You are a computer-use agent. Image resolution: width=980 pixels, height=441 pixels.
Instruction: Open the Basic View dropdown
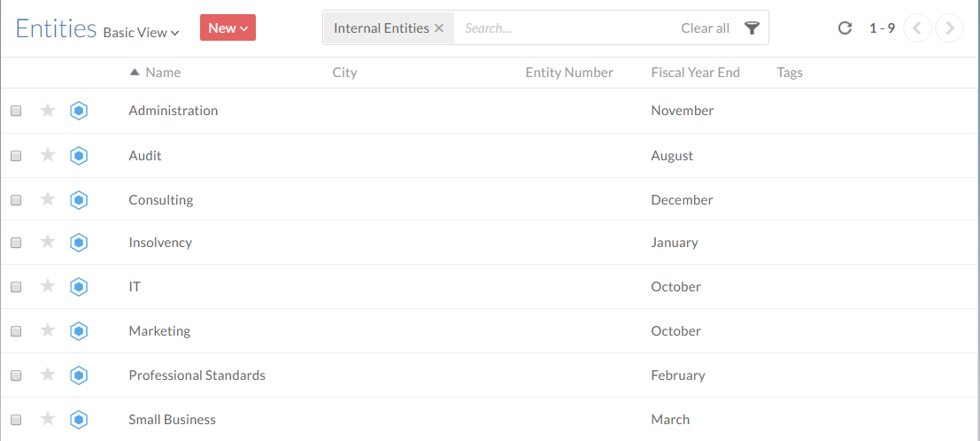141,33
